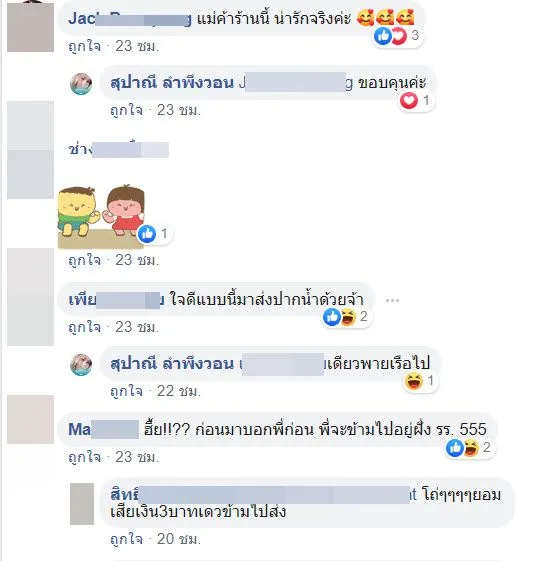Click ถูกใจ under the 20 ชม. reply
Viewport: 551px width, 561px height.
click(x=126, y=539)
